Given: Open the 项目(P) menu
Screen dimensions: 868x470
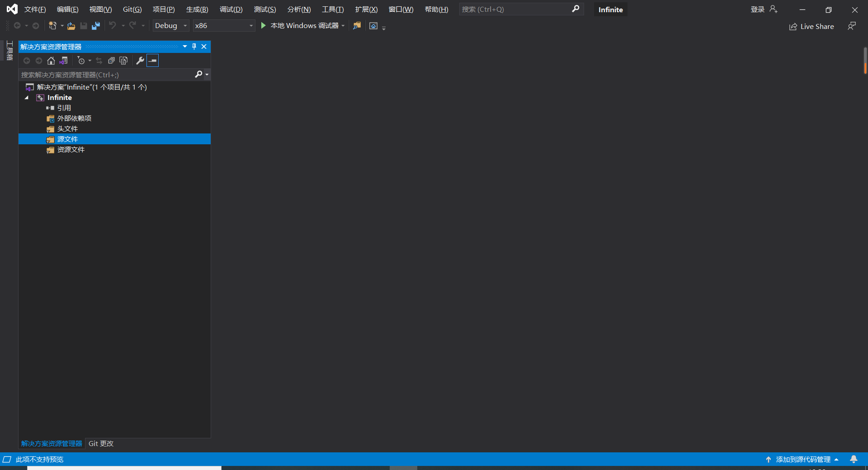Looking at the screenshot, I should click(x=164, y=9).
